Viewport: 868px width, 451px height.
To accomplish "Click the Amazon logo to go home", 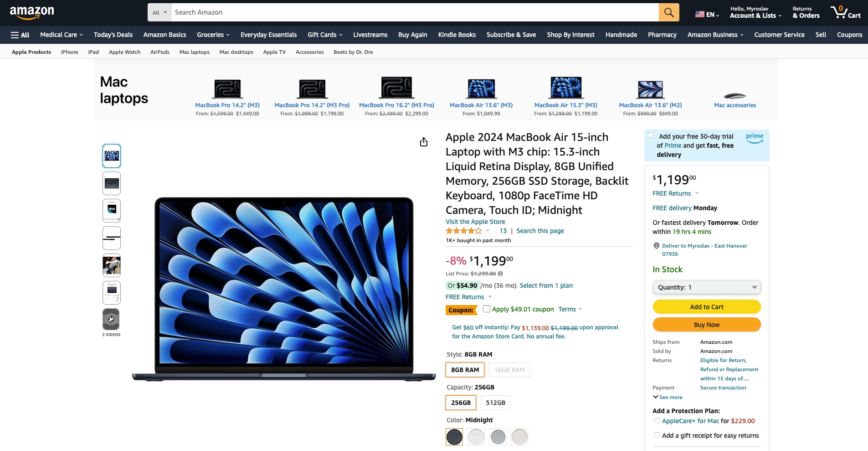I will [x=32, y=12].
